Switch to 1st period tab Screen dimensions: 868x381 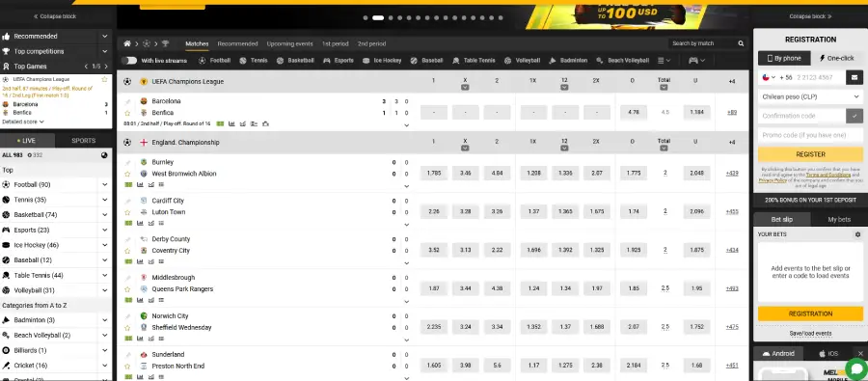(x=336, y=43)
